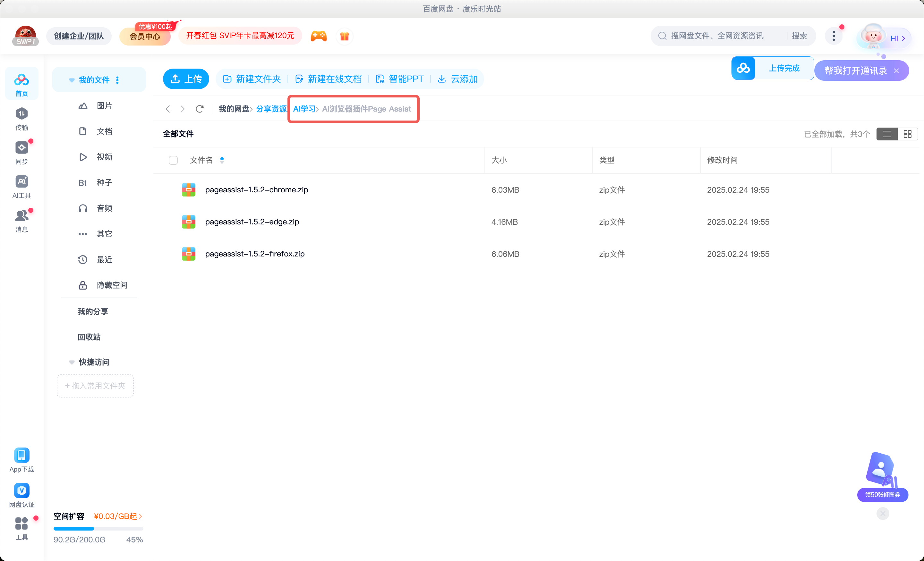
Task: Click the 上传 upload button
Action: (x=186, y=79)
